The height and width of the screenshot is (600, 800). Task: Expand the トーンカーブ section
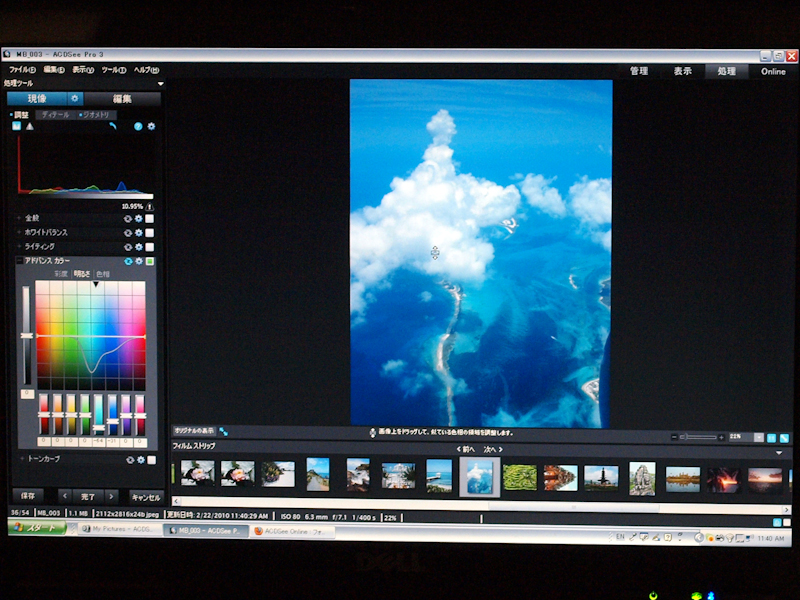coord(22,460)
